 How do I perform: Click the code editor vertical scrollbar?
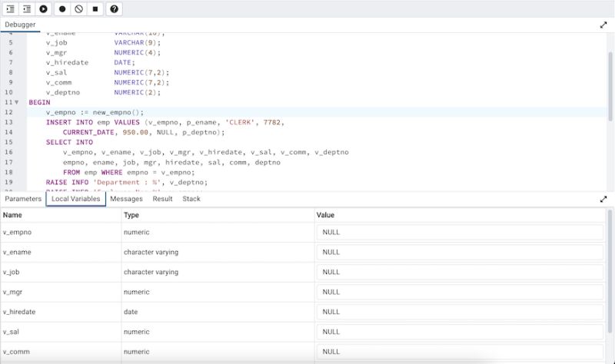coord(610,86)
